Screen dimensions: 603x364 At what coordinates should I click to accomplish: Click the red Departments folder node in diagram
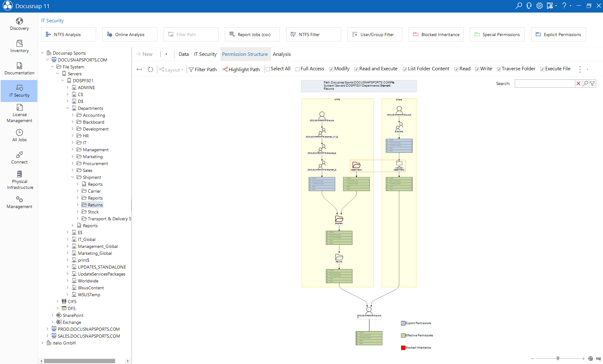click(x=356, y=165)
